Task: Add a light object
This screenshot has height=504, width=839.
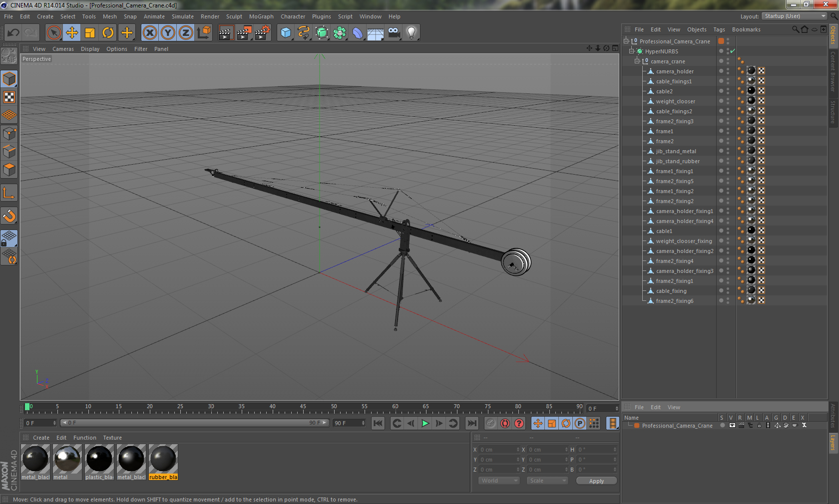Action: (x=412, y=33)
